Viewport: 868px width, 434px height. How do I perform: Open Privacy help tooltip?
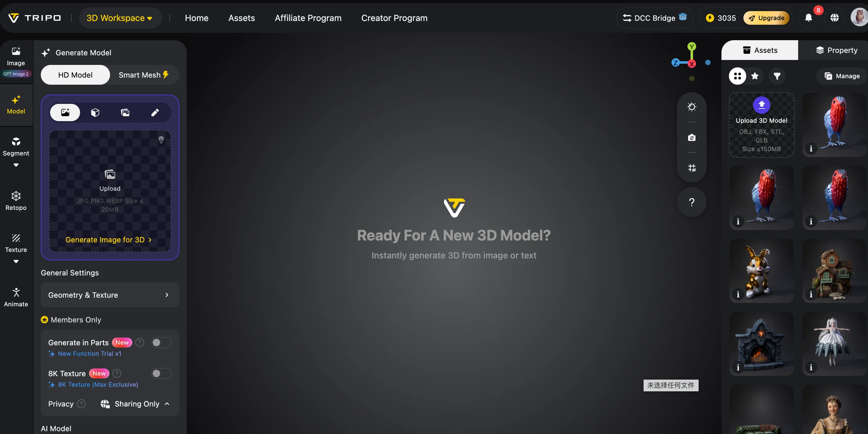click(x=81, y=404)
